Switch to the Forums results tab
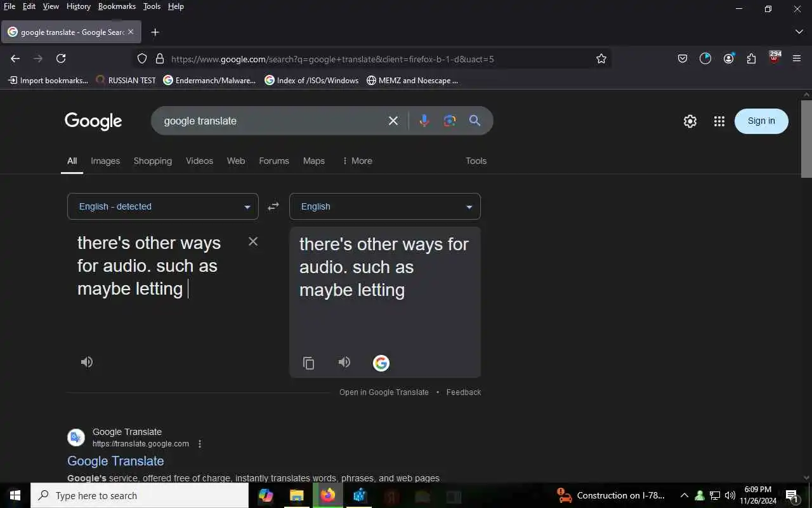This screenshot has height=508, width=812. [x=274, y=161]
